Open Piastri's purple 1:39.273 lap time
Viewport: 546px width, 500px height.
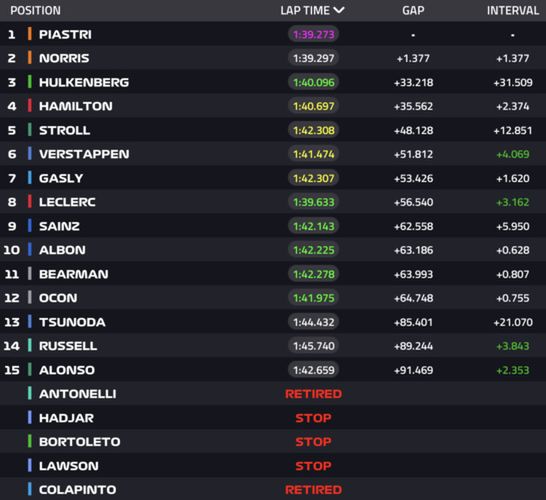[x=313, y=34]
